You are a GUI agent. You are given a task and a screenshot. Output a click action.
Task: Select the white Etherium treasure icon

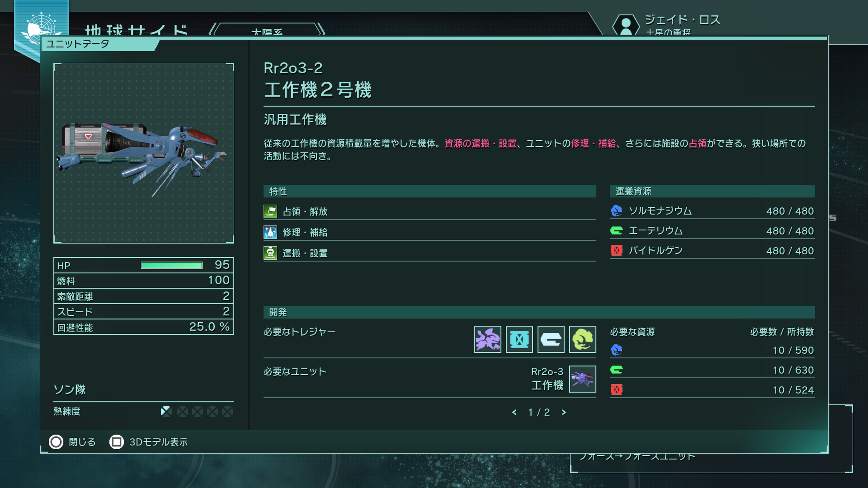[x=551, y=339]
